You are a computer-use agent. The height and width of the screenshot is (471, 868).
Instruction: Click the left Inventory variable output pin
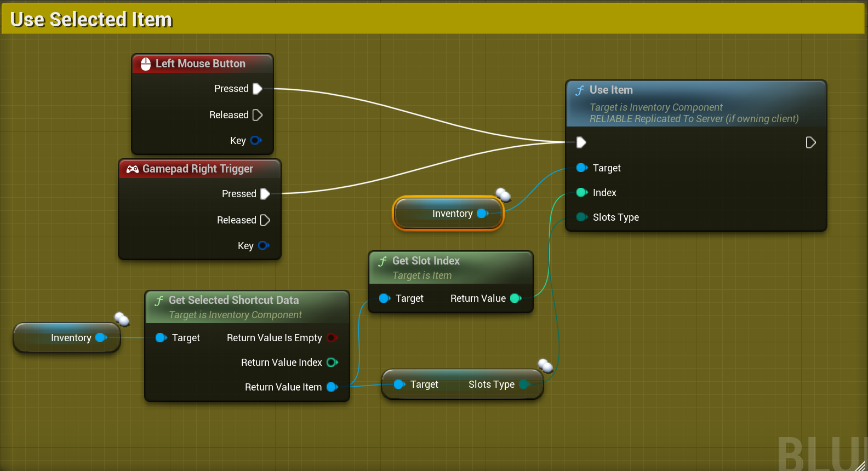click(101, 338)
